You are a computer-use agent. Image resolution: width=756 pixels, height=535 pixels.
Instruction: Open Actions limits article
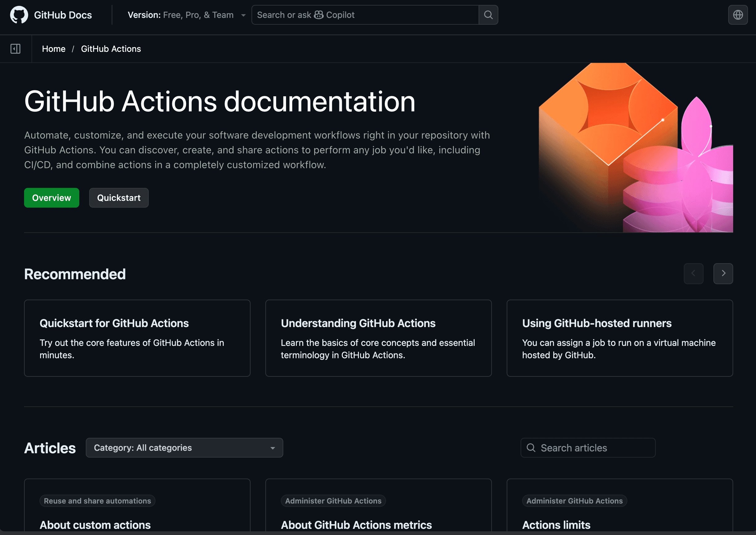click(x=556, y=525)
